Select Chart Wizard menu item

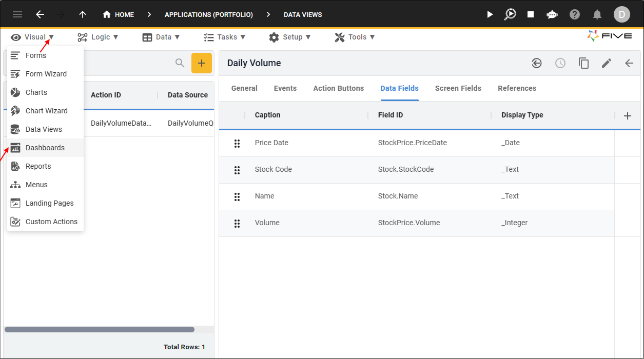[45, 111]
